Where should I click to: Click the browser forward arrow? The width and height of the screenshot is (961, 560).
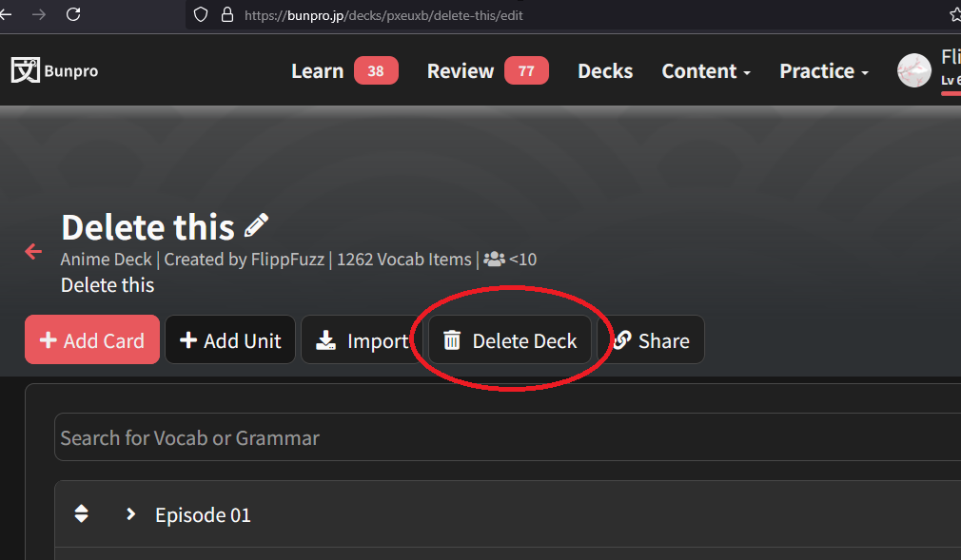point(39,14)
